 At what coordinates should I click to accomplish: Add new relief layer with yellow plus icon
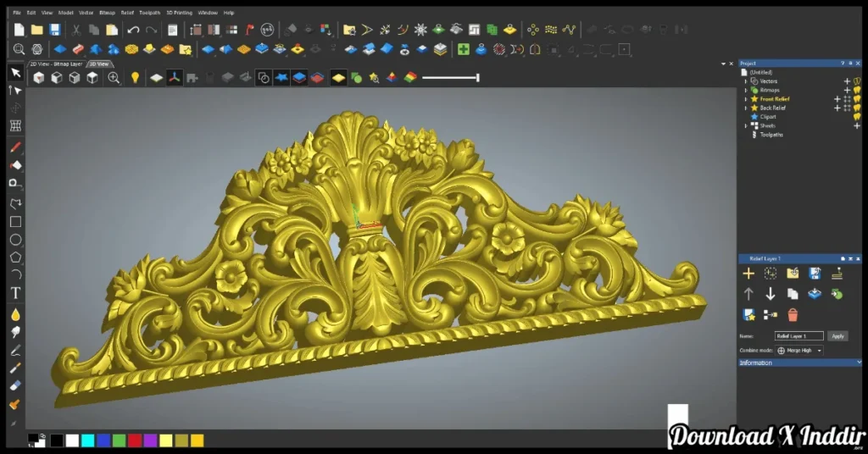point(748,273)
